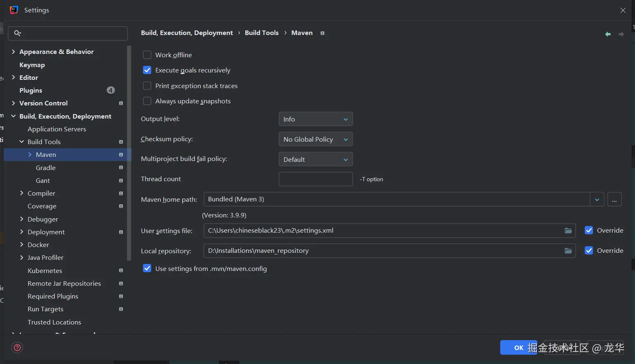Click project-level icon on Coverage row
Image resolution: width=635 pixels, height=364 pixels.
[x=121, y=206]
